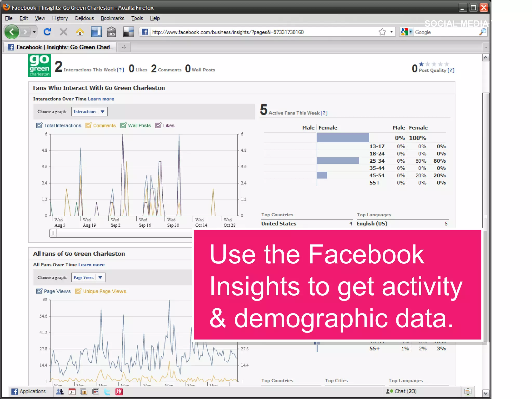The image size is (532, 399).
Task: Click the Post Quality help link
Action: [x=451, y=70]
